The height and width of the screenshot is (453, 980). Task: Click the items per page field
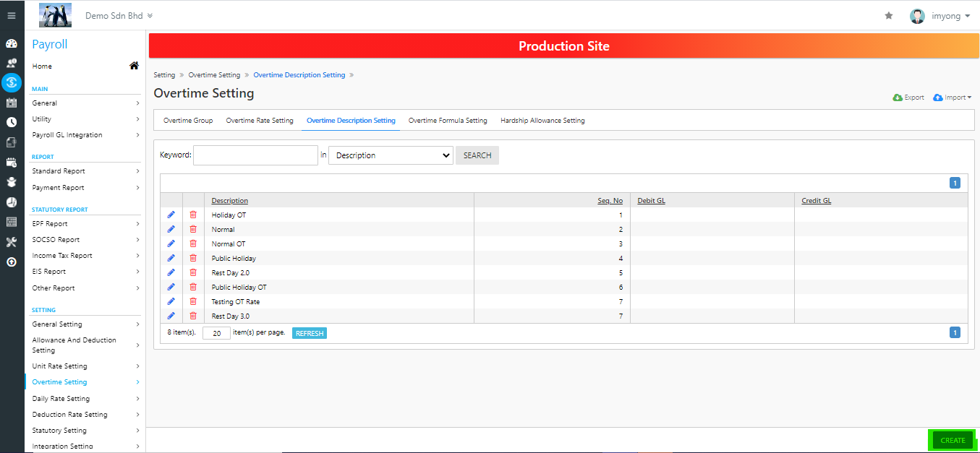pyautogui.click(x=216, y=333)
